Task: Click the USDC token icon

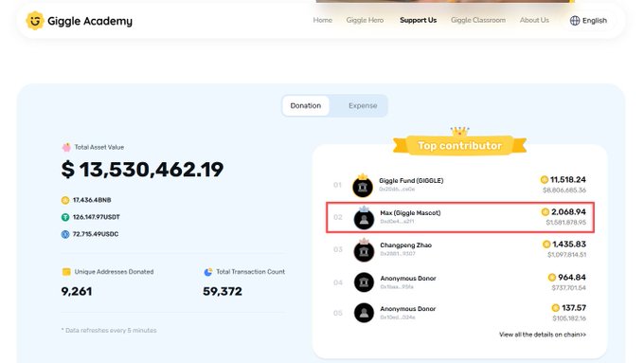Action: (x=65, y=234)
